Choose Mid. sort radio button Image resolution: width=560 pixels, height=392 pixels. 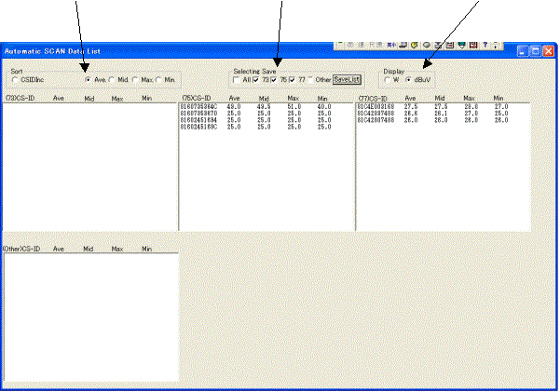[112, 80]
